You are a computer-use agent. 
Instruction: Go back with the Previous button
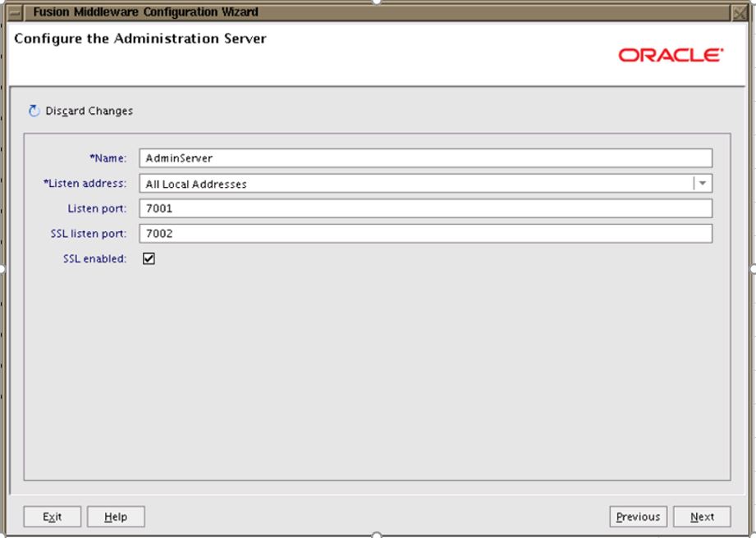click(639, 517)
